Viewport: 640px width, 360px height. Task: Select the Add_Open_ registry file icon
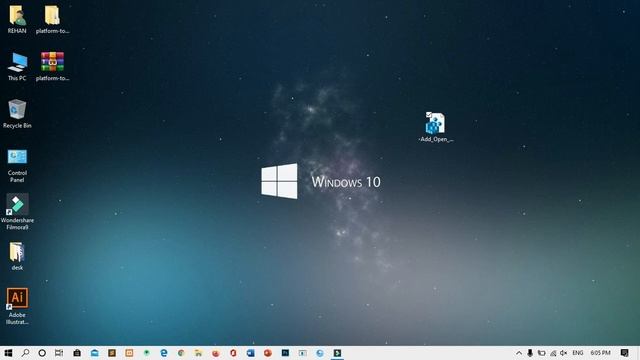pos(435,123)
